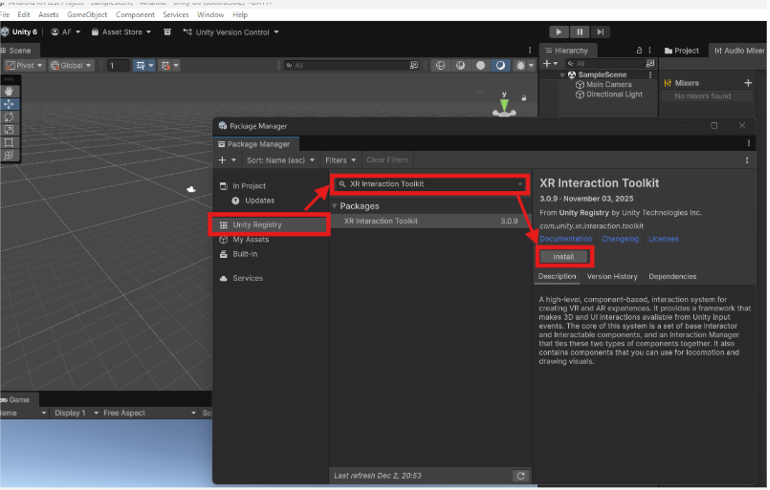Viewport: 770px width, 490px height.
Task: Switch to the Dependencies tab
Action: tap(672, 276)
